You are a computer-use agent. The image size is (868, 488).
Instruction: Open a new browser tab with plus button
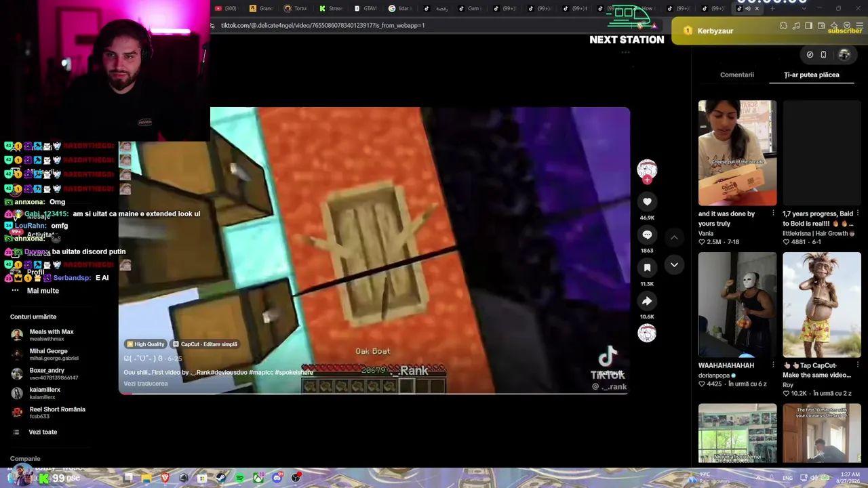point(772,8)
